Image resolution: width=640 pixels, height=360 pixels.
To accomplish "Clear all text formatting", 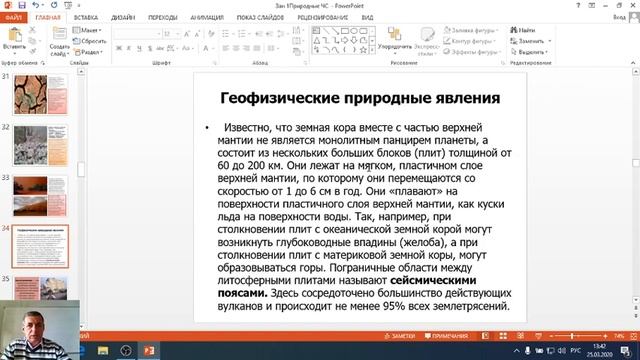I will (211, 34).
